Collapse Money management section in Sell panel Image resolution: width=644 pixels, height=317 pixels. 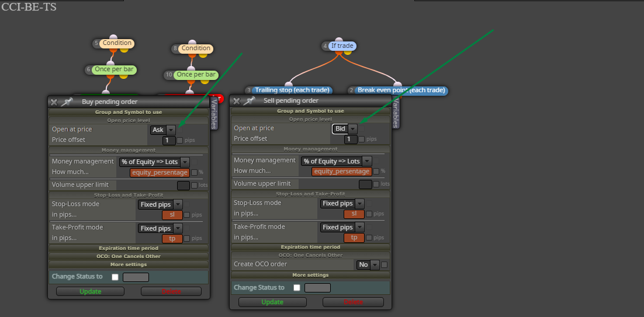point(310,149)
